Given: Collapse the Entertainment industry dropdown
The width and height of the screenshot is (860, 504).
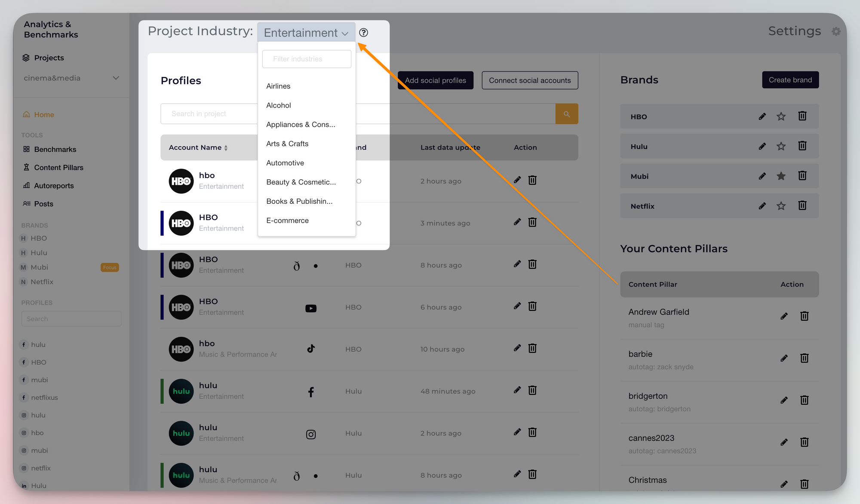Looking at the screenshot, I should [306, 33].
